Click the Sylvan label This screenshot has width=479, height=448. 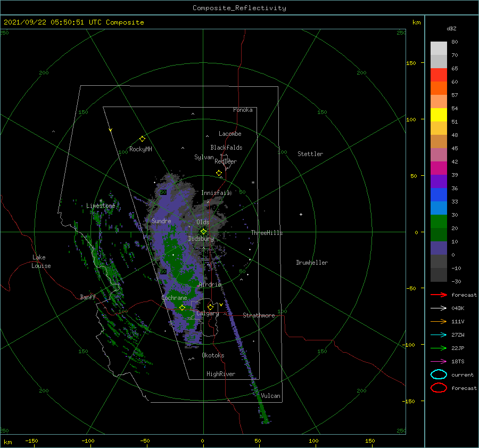204,157
